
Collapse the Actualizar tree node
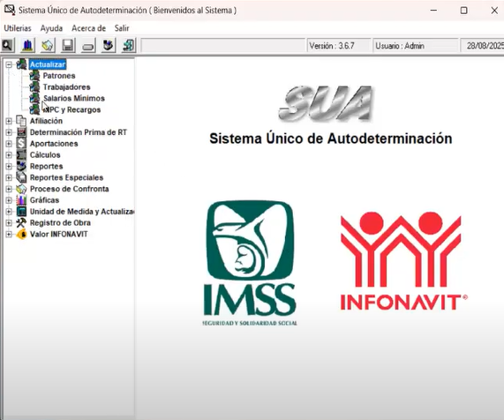tap(9, 64)
